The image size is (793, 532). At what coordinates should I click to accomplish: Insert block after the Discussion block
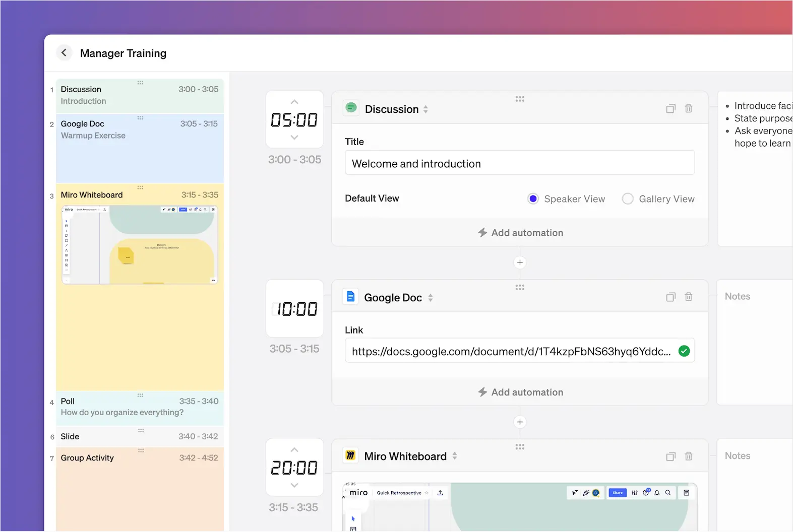click(x=520, y=262)
